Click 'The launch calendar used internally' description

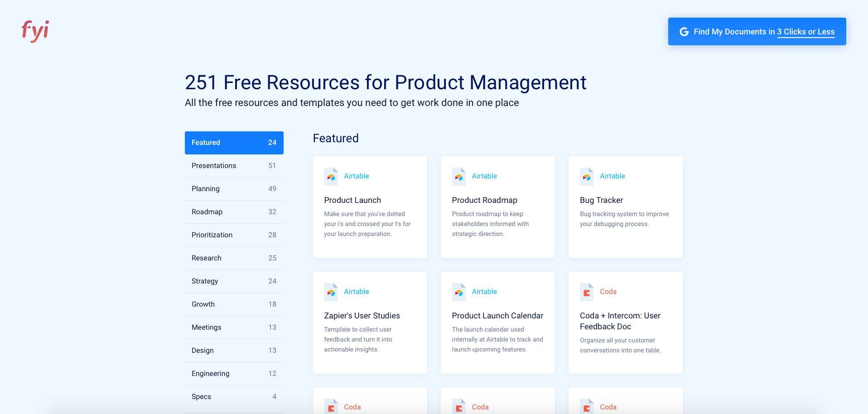point(497,339)
